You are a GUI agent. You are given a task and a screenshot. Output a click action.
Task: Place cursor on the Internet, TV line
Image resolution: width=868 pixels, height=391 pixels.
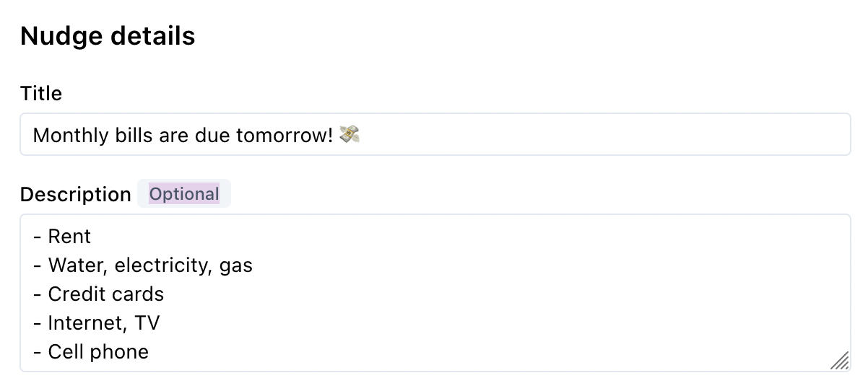coord(103,323)
